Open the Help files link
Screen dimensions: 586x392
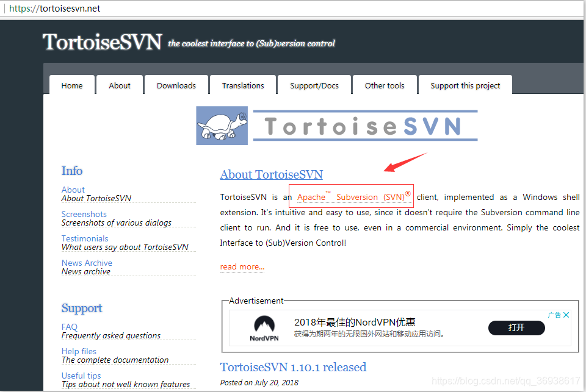click(79, 351)
